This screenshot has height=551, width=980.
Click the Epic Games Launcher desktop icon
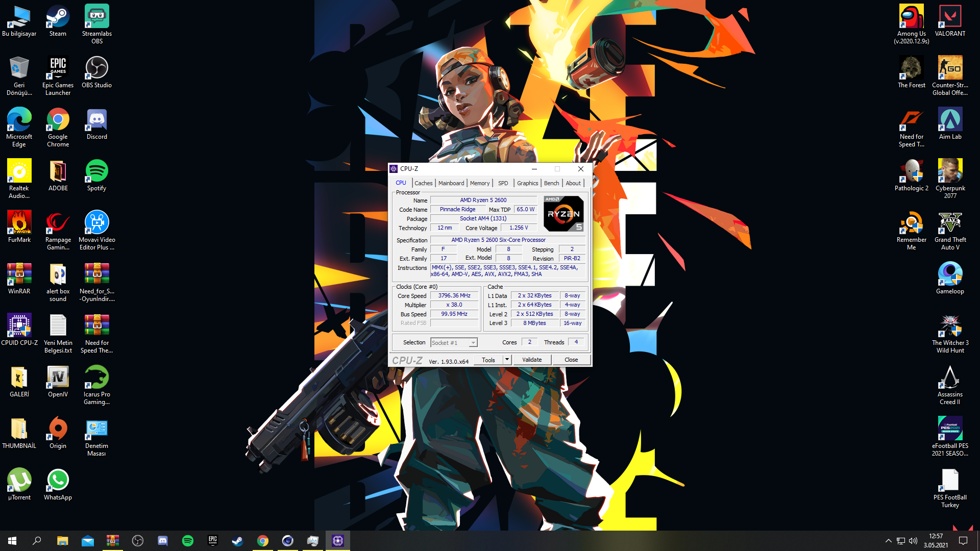point(58,73)
